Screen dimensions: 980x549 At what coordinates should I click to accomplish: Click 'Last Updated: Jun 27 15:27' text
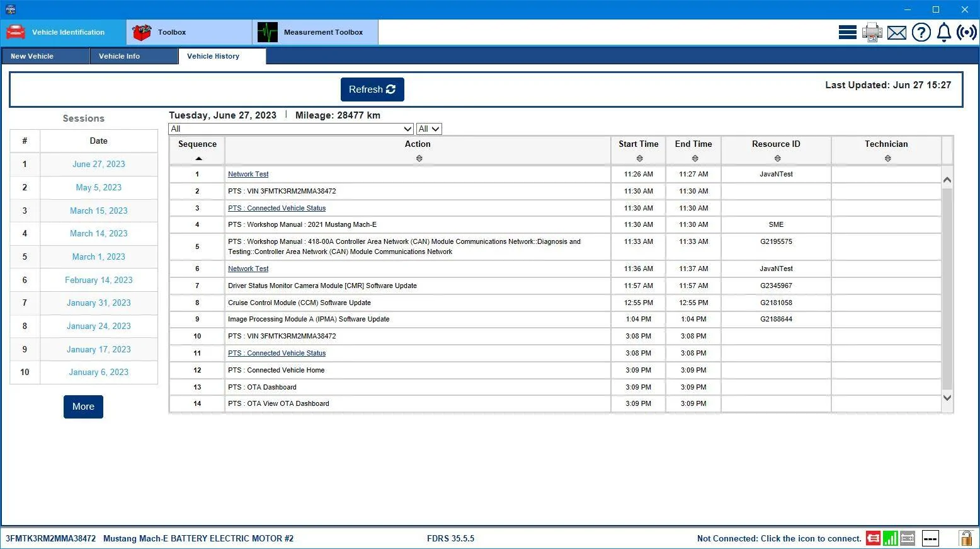point(888,85)
